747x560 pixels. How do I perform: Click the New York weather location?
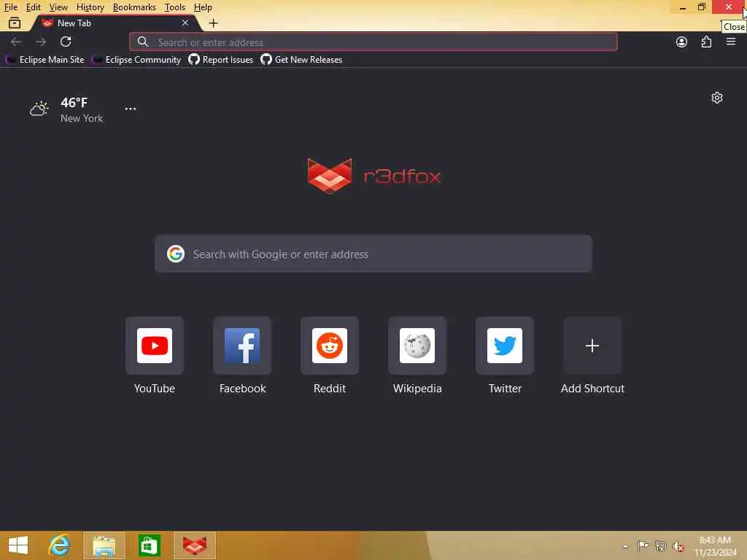[x=82, y=118]
